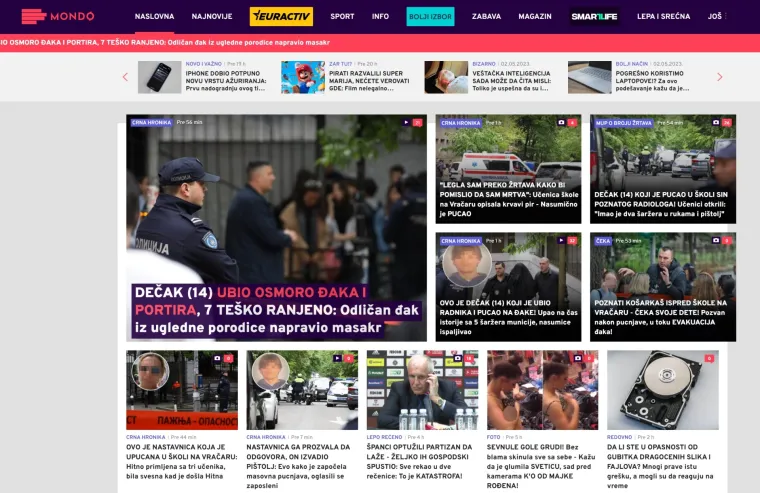
Task: Open 'Veštačka inteligencija čita misli' article
Action: 512,81
